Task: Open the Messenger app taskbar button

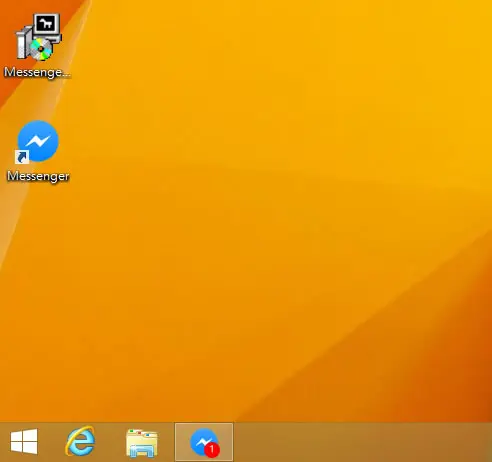Action: (204, 442)
